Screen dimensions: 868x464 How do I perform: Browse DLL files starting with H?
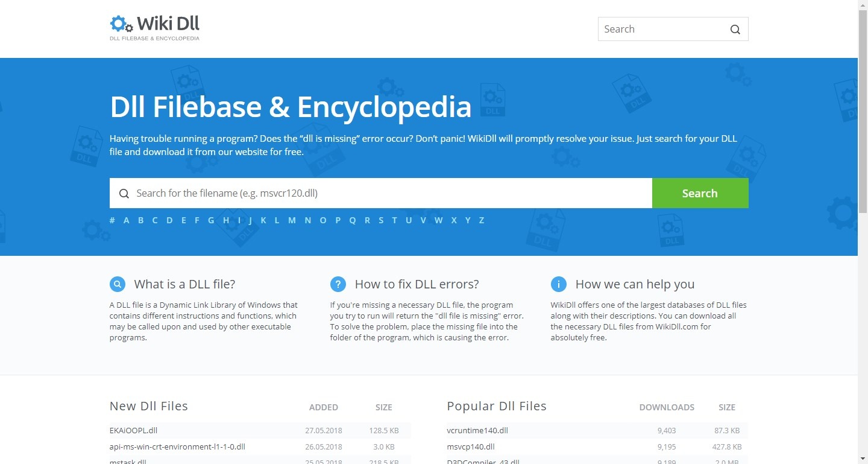tap(226, 220)
